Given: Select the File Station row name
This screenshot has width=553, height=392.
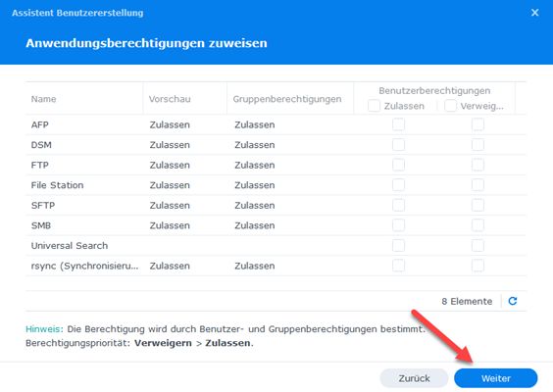Looking at the screenshot, I should [x=57, y=185].
